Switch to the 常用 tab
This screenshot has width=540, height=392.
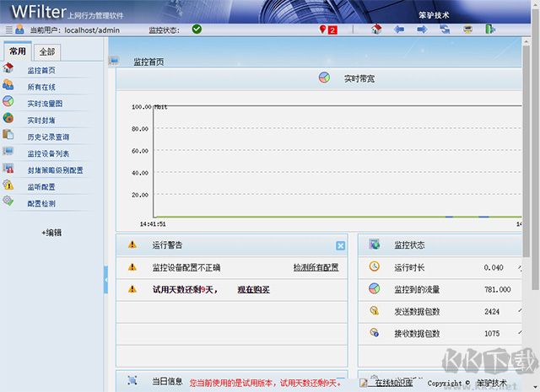point(18,51)
